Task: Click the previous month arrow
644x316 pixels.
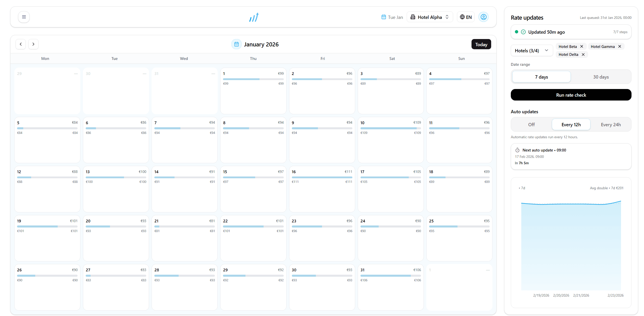Action: click(x=21, y=44)
